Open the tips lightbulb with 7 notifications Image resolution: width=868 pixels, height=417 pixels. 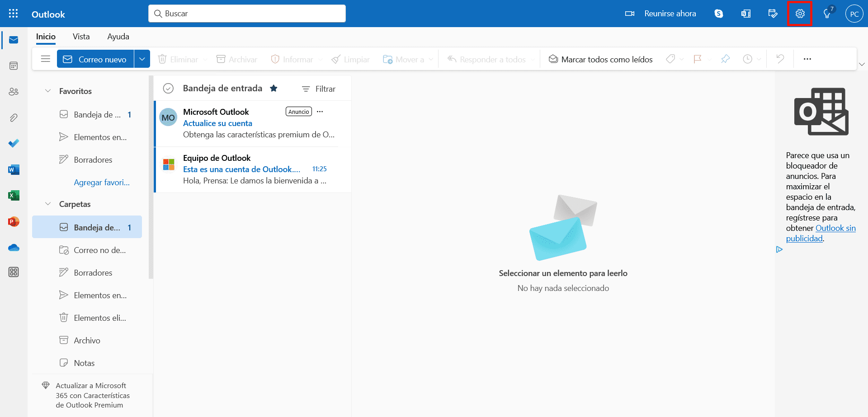click(827, 14)
